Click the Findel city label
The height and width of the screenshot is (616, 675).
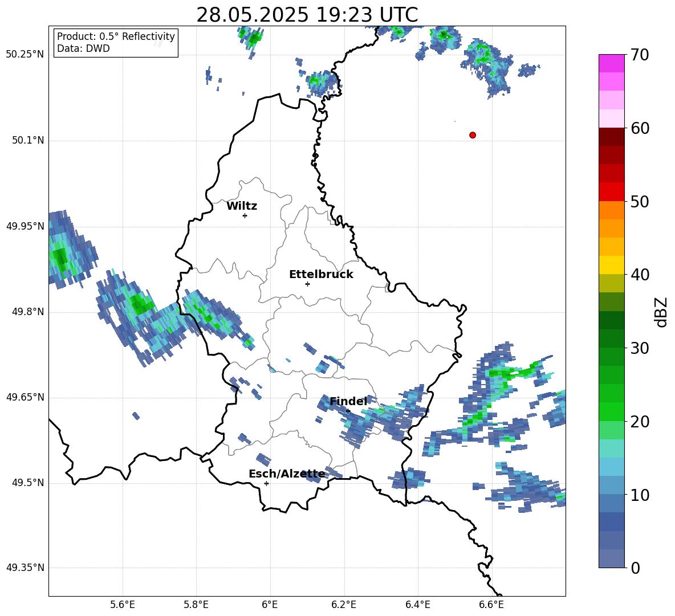pyautogui.click(x=348, y=401)
